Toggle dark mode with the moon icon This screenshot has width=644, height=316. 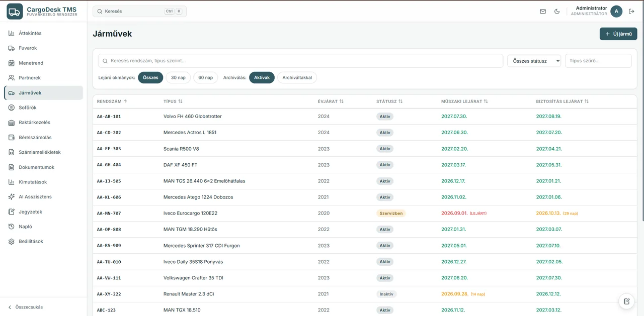coord(557,12)
